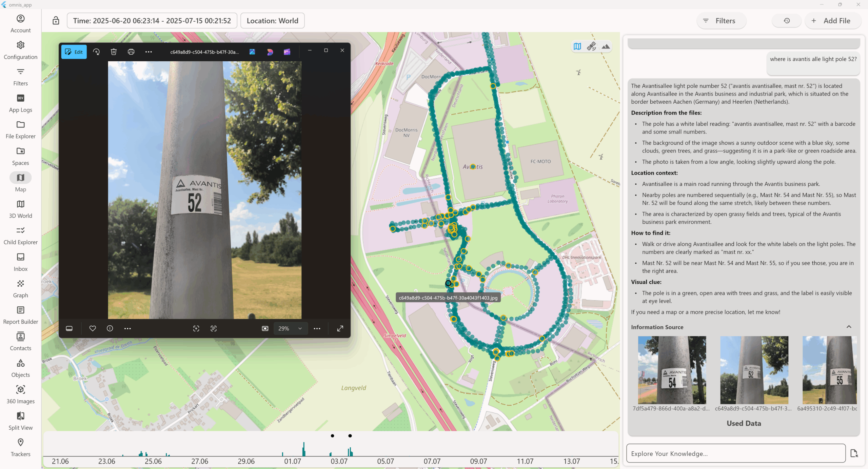Open 3D World view
This screenshot has height=469, width=868.
(x=20, y=209)
